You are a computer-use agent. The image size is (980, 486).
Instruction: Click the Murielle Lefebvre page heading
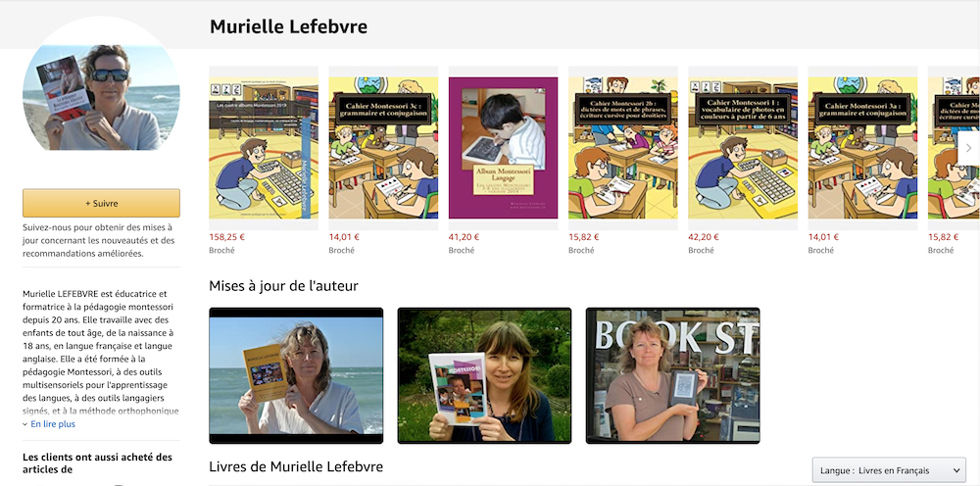pos(288,26)
